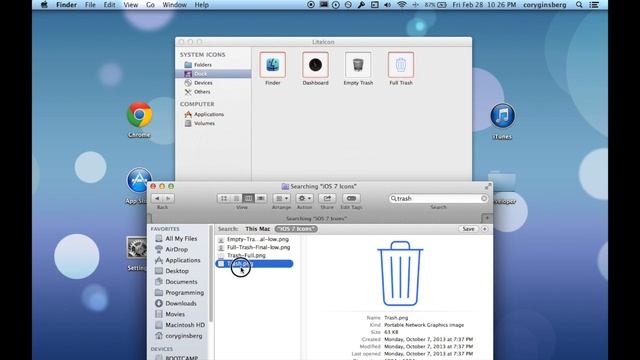
Task: Set search scope to This Mac
Action: [x=258, y=229]
